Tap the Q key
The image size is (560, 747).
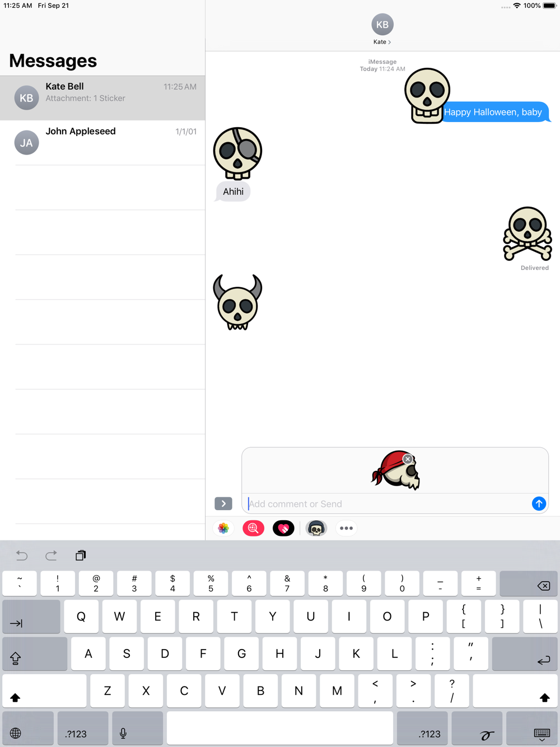[81, 617]
